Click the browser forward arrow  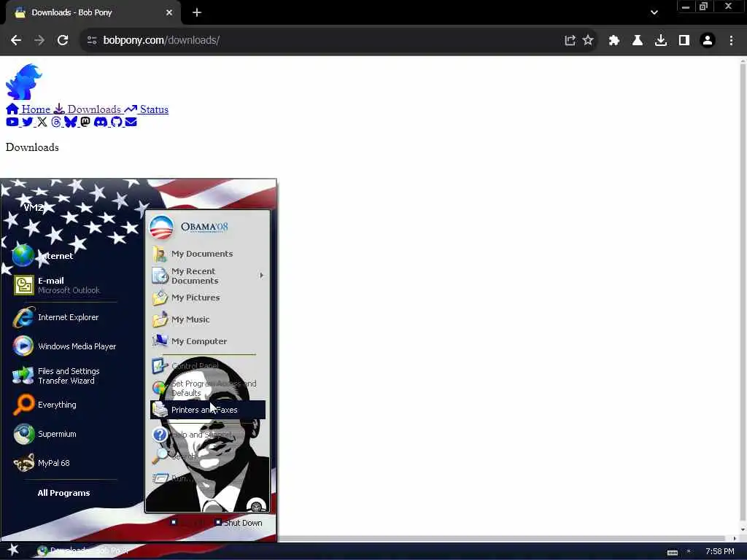click(39, 40)
